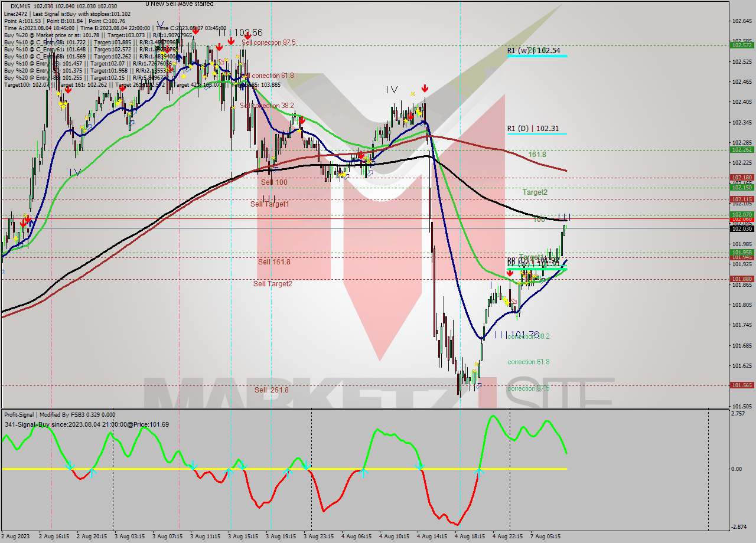Click the 101.505 price axis value

(x=742, y=406)
